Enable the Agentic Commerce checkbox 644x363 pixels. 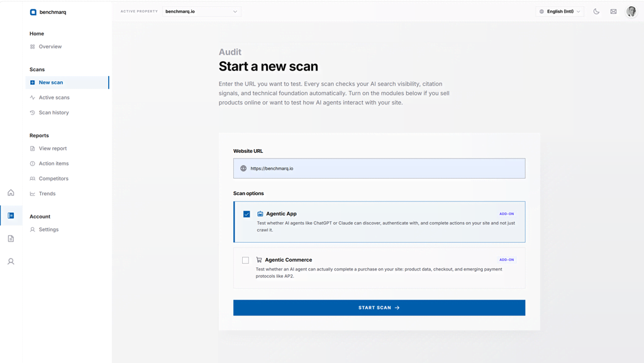pyautogui.click(x=245, y=260)
